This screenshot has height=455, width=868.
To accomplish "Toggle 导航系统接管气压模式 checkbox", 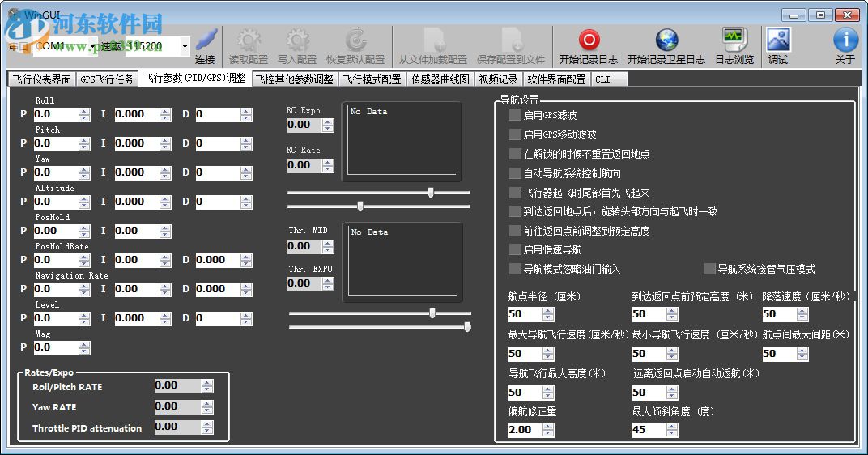I will click(x=709, y=269).
